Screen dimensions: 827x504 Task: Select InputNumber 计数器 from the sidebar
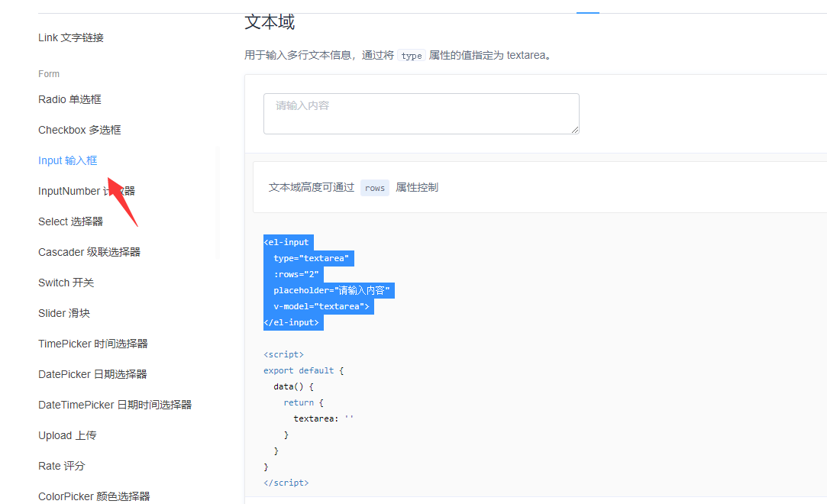point(86,190)
